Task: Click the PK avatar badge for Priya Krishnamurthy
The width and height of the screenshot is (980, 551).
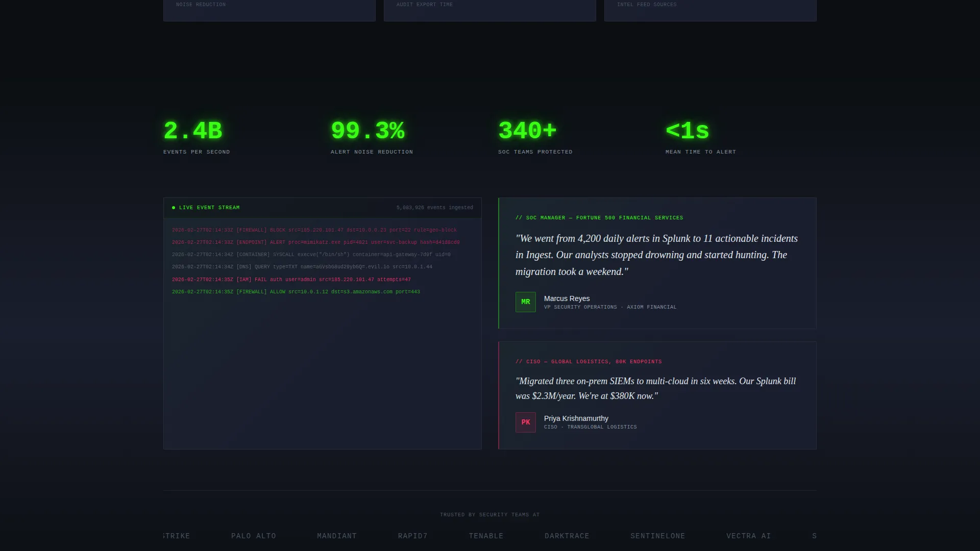Action: (525, 422)
